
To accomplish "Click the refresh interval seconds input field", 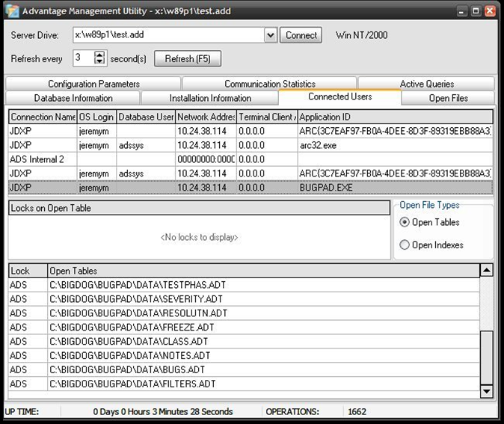I will pos(83,58).
